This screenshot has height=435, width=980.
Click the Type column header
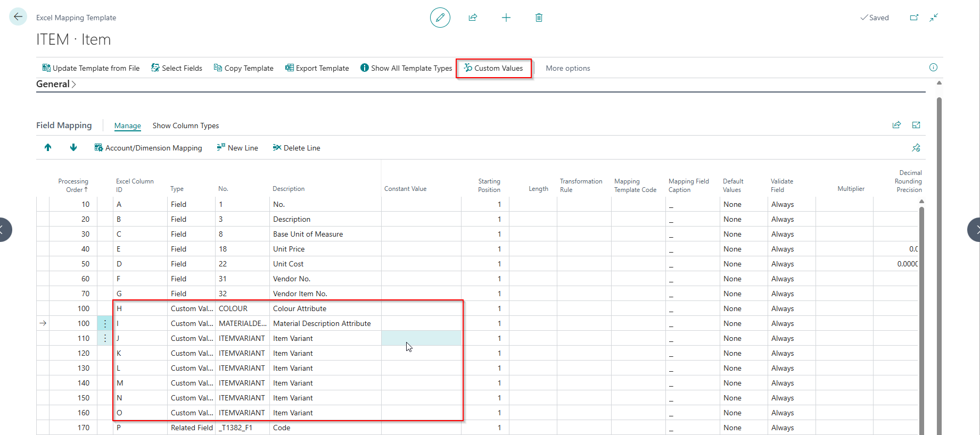177,189
